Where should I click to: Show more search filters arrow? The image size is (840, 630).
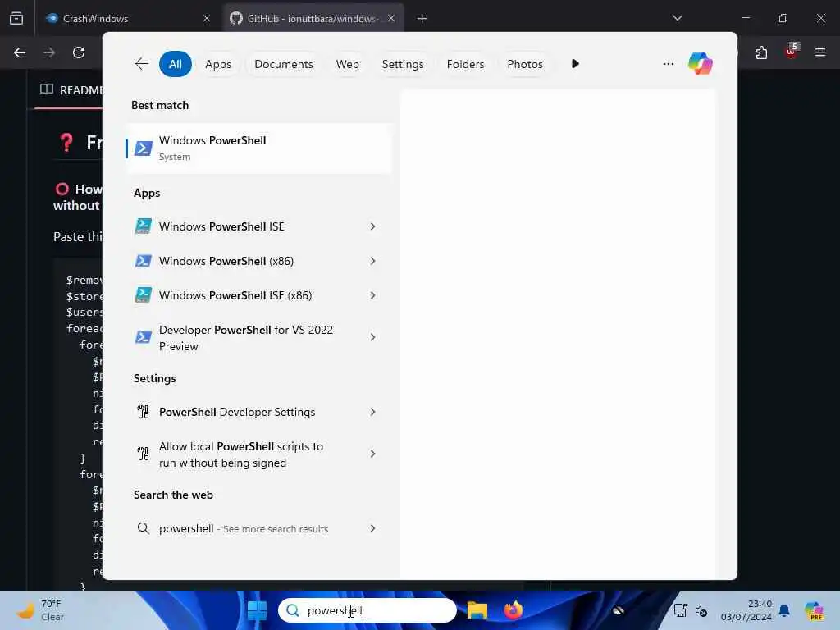[x=575, y=64]
